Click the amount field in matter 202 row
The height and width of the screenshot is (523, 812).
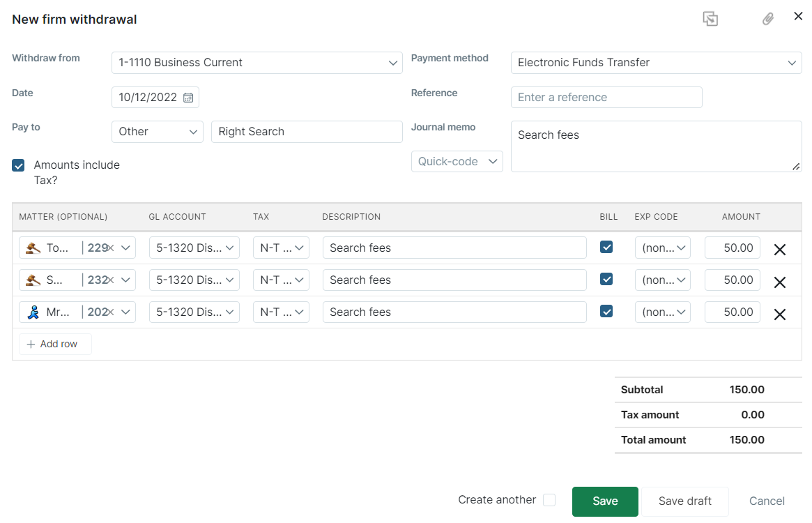[733, 312]
